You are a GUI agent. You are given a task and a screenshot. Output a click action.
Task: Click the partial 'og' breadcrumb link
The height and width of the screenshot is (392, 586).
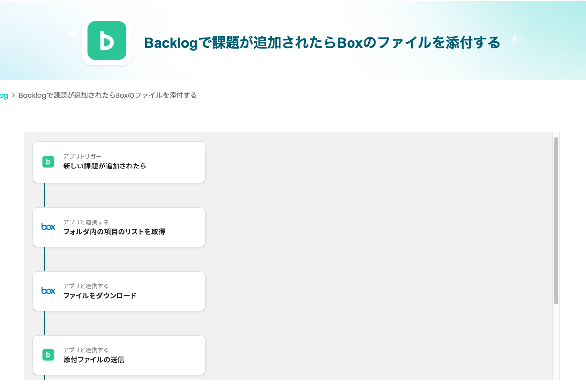pyautogui.click(x=4, y=95)
